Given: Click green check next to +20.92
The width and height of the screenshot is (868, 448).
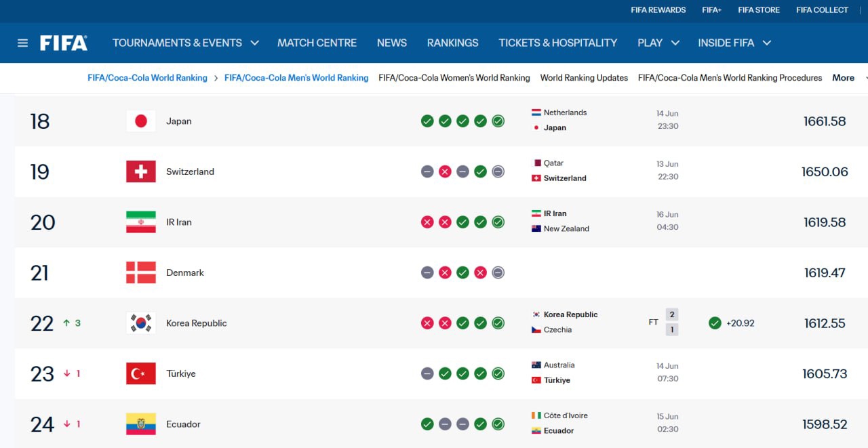Looking at the screenshot, I should 715,323.
